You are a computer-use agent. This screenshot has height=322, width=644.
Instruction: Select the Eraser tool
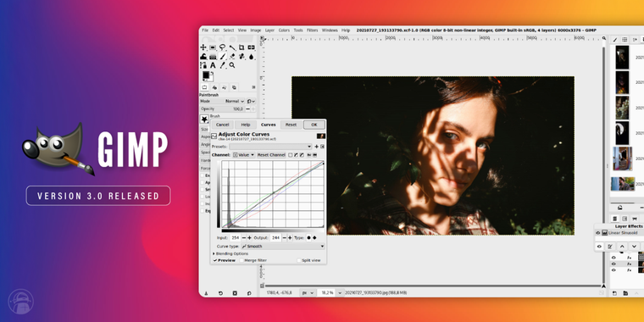coord(232,57)
